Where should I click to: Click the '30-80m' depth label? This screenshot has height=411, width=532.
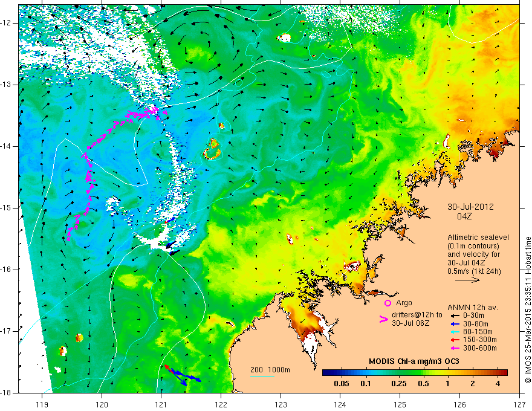475,324
